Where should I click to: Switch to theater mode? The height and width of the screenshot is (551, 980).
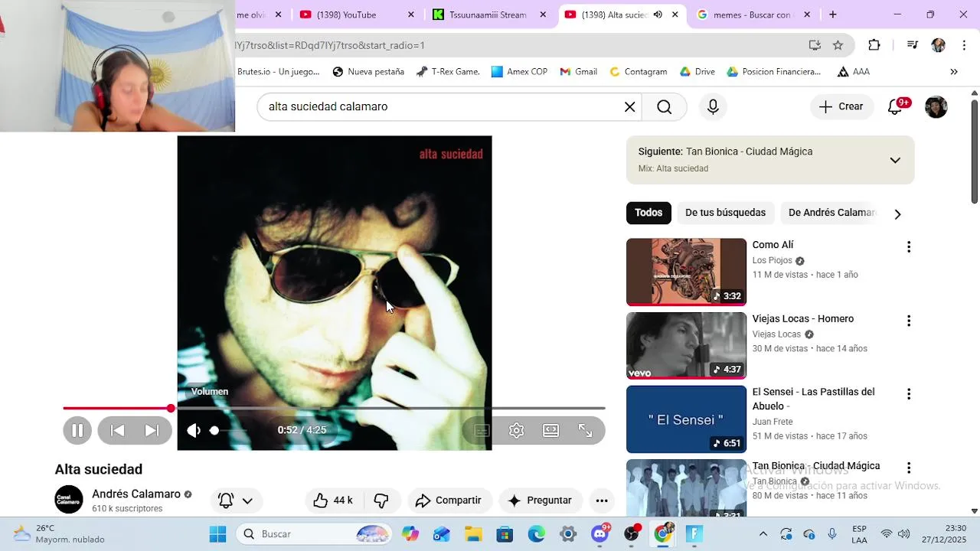(551, 430)
